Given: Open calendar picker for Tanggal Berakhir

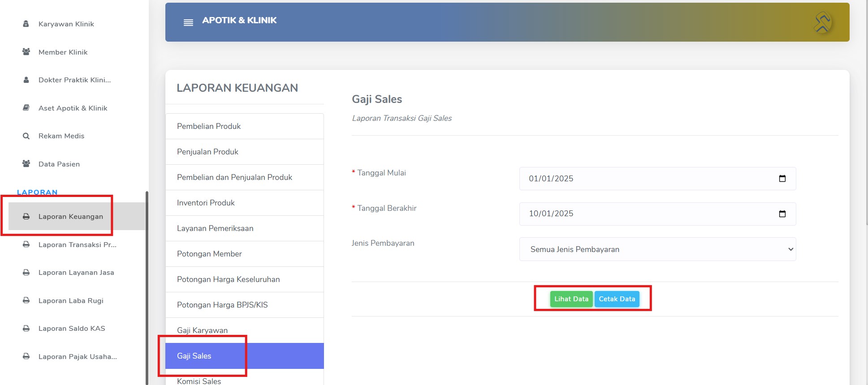Looking at the screenshot, I should click(782, 214).
